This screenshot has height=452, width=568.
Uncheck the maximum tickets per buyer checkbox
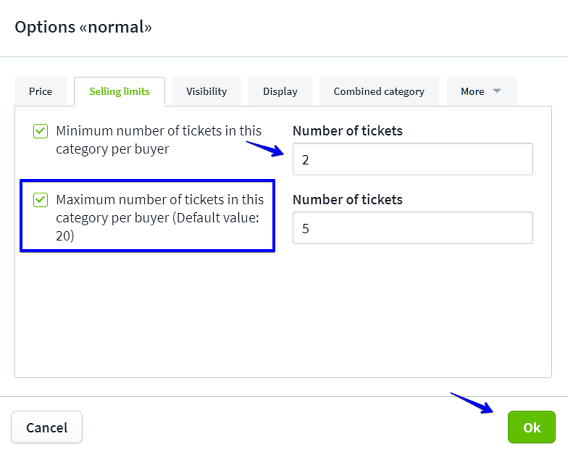coord(40,200)
